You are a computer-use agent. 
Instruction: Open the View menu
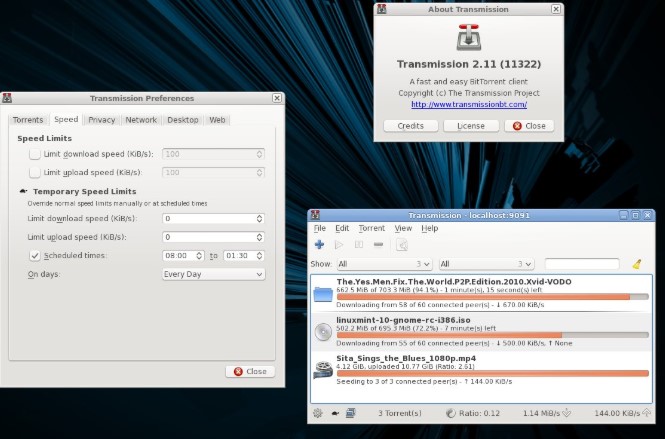pos(403,228)
